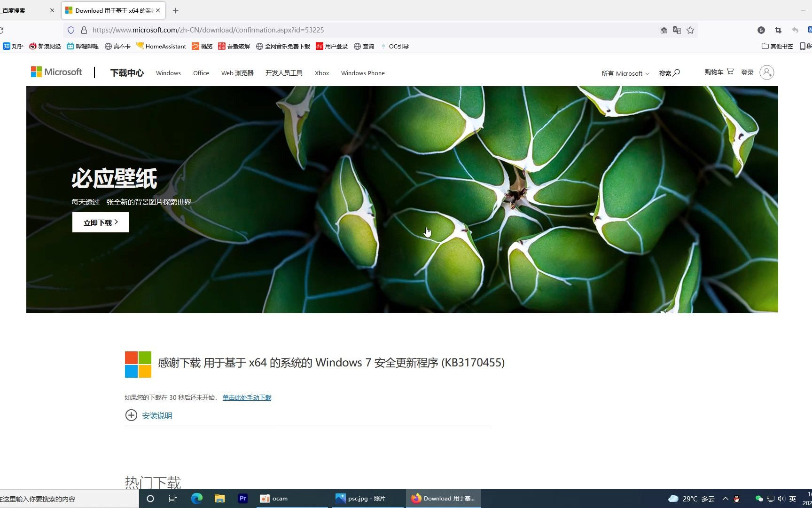
Task: Click the site security padlock icon
Action: point(84,30)
